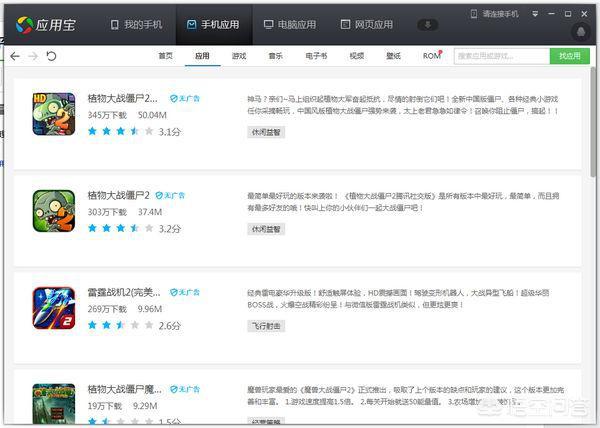Click title 植物大战僵尸魔...

pyautogui.click(x=125, y=389)
